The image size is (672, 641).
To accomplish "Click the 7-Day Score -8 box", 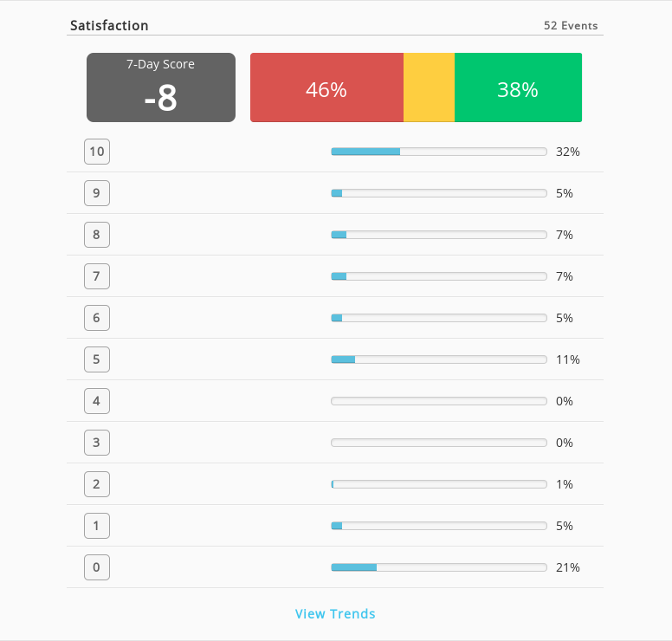I will click(x=161, y=87).
